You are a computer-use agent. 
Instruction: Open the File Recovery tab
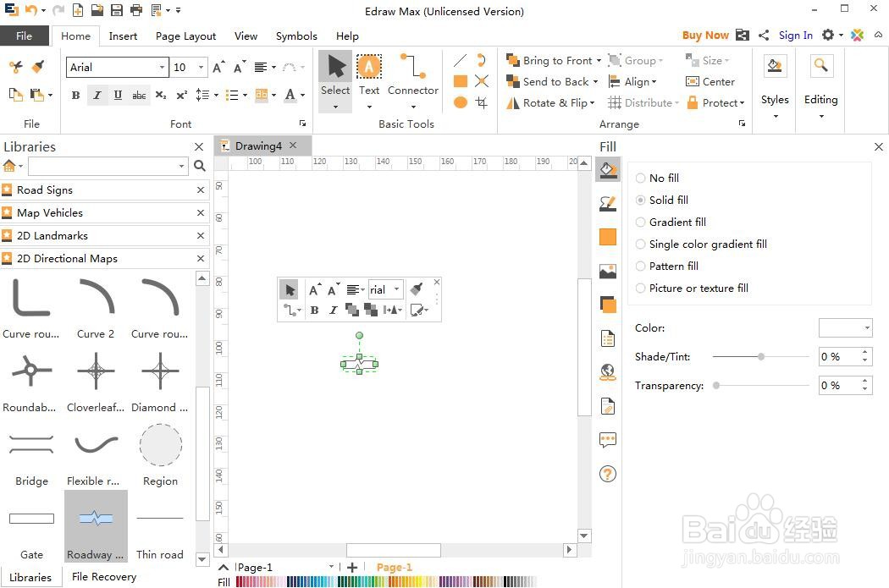(104, 577)
